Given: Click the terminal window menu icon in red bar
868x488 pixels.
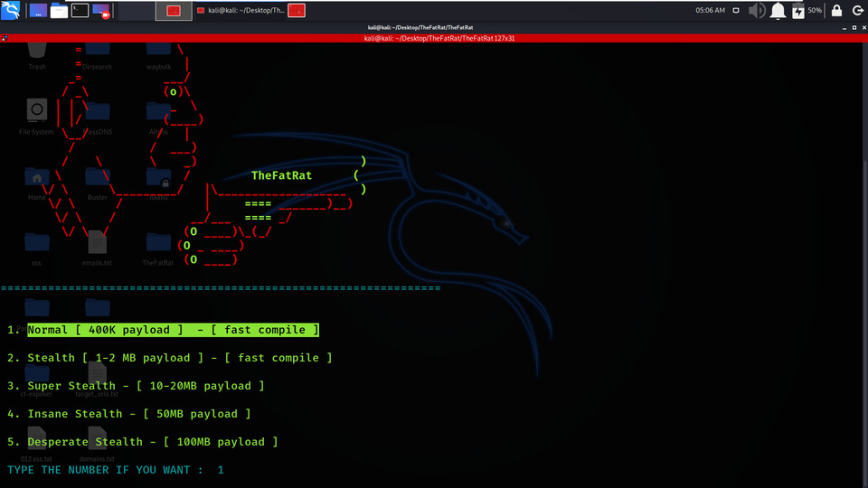Looking at the screenshot, I should [5, 38].
